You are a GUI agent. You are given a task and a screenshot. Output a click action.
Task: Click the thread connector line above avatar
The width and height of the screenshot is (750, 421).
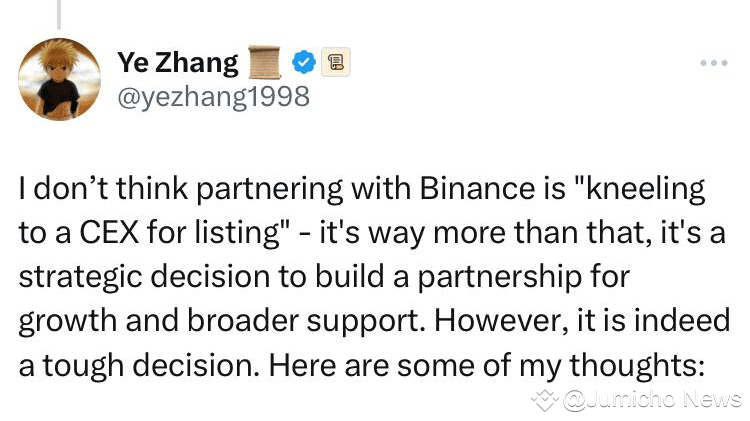59,12
